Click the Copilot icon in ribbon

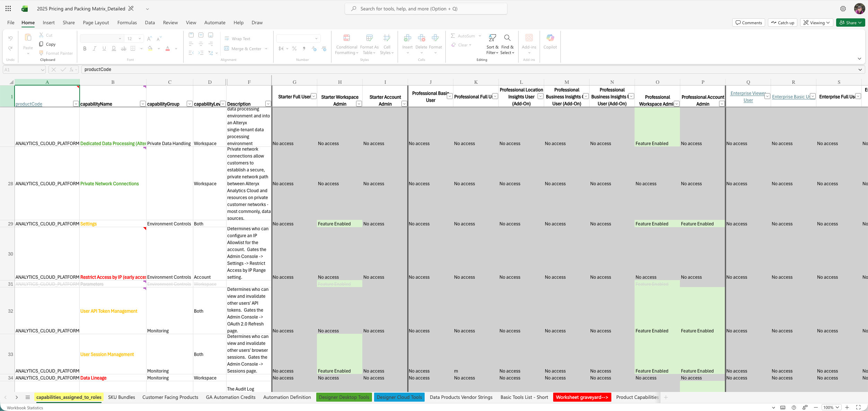coord(550,38)
